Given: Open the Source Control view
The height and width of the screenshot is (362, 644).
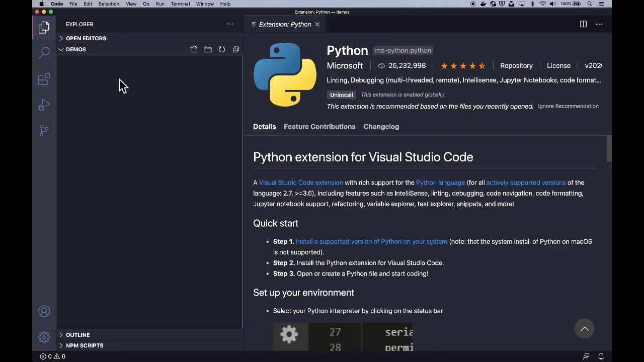Looking at the screenshot, I should click(44, 131).
